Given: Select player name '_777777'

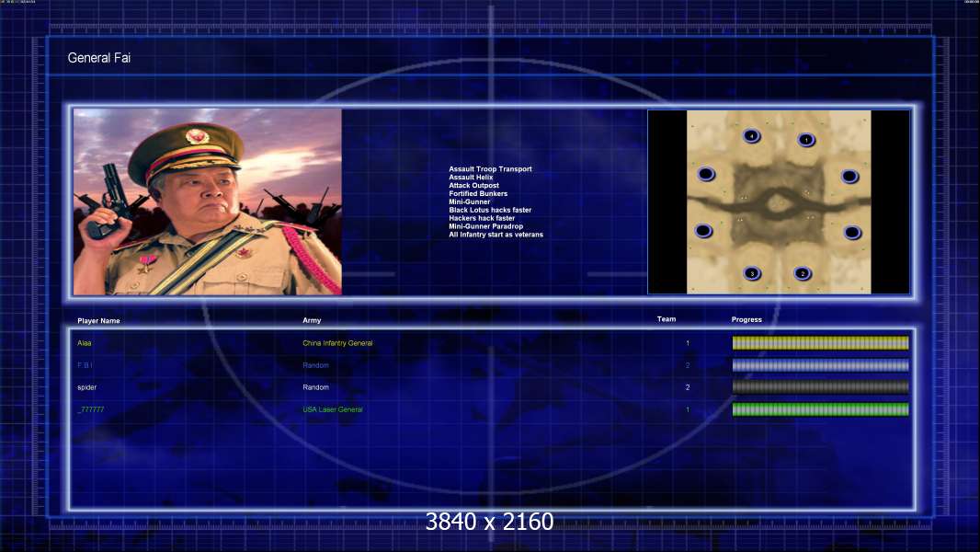Looking at the screenshot, I should point(91,409).
